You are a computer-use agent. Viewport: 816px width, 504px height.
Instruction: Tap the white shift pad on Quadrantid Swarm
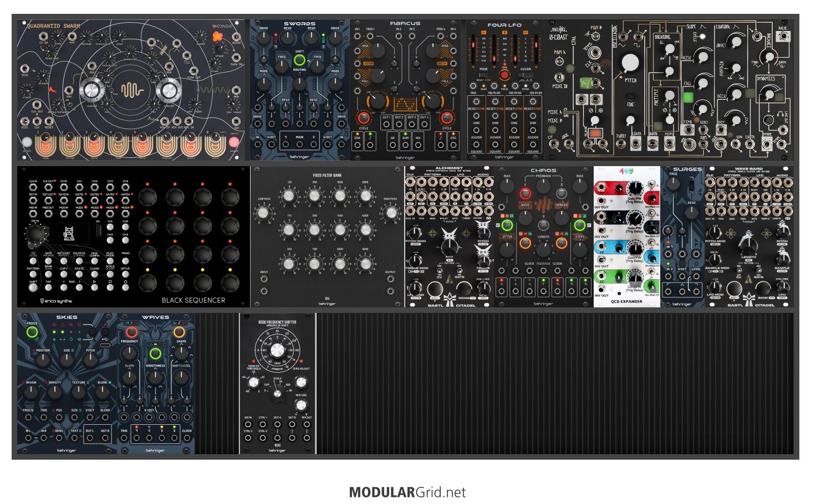pyautogui.click(x=27, y=142)
